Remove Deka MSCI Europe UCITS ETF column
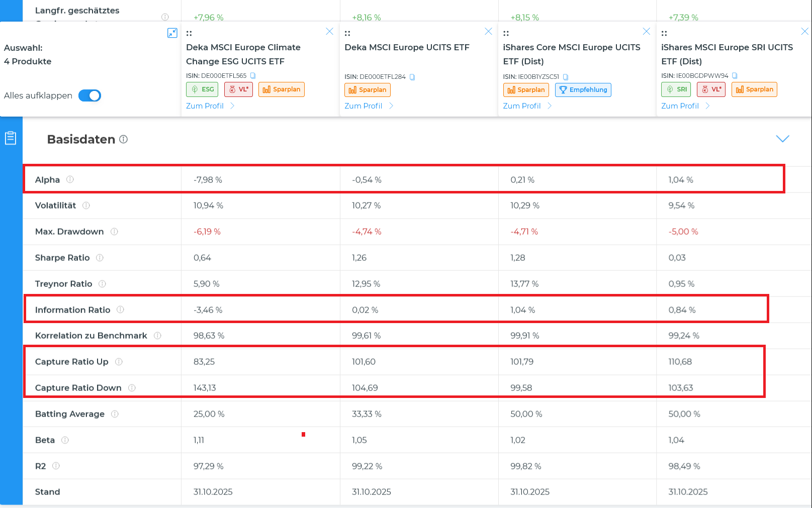This screenshot has width=812, height=508. pos(488,32)
